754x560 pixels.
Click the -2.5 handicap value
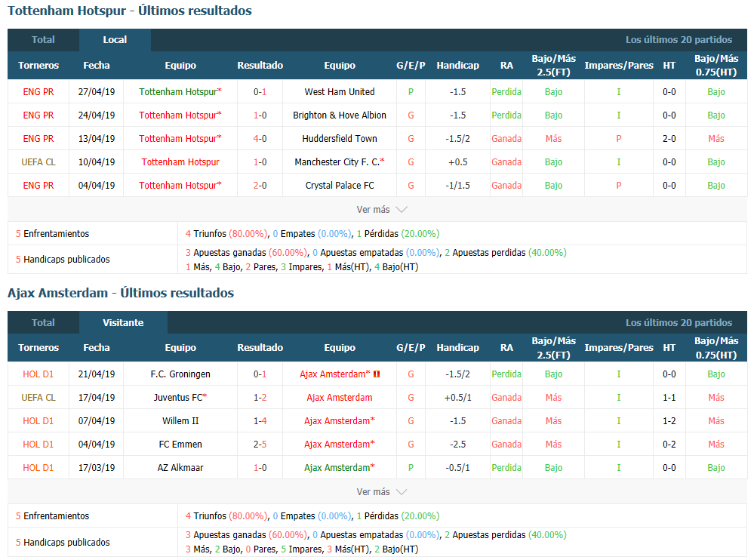click(458, 445)
